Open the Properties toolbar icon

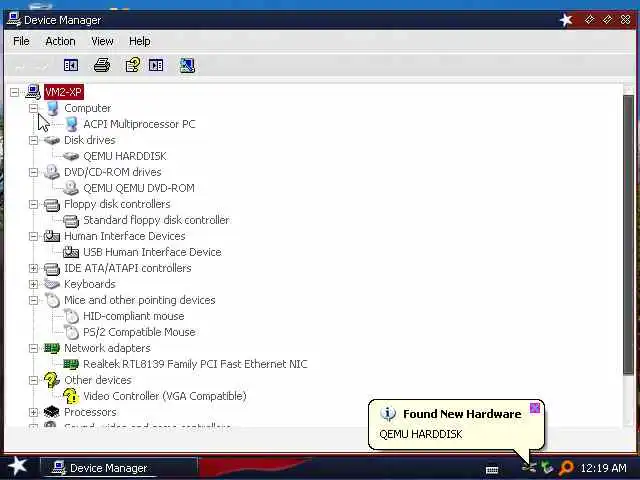pos(132,65)
